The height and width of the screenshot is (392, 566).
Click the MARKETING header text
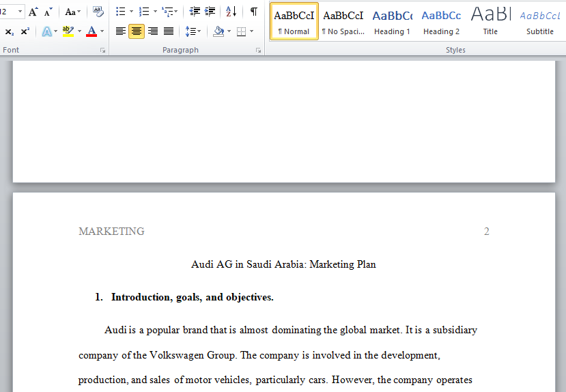coord(111,232)
